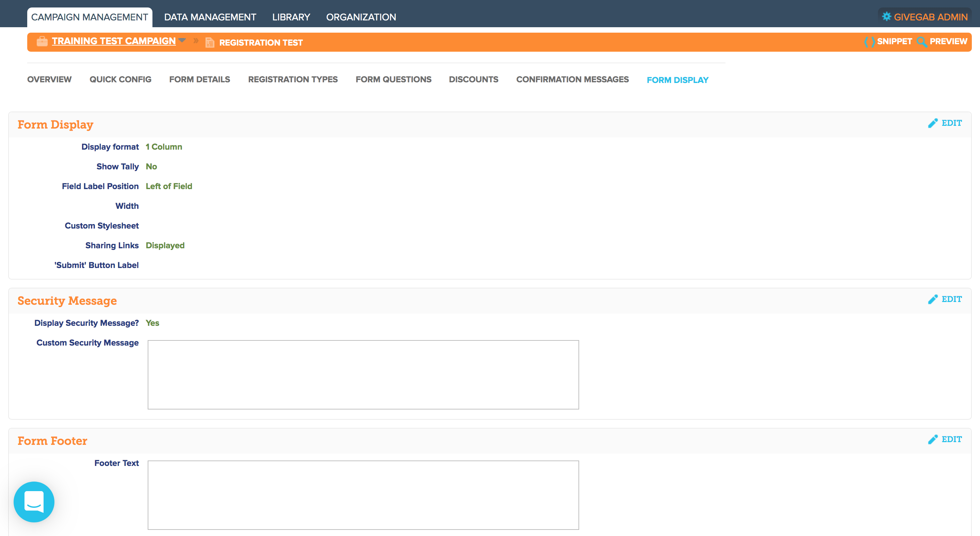Screen dimensions: 980x536
Task: Click the Display Security Message 'Yes' value
Action: coord(152,323)
